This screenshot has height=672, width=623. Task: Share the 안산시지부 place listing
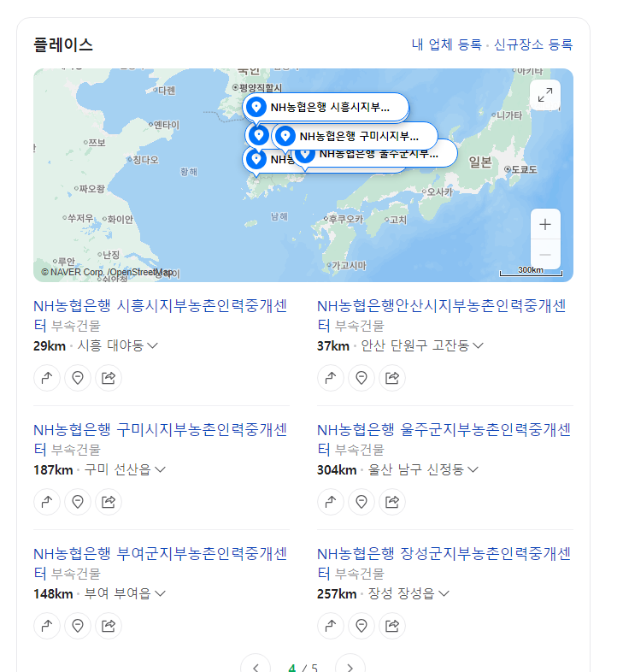392,378
